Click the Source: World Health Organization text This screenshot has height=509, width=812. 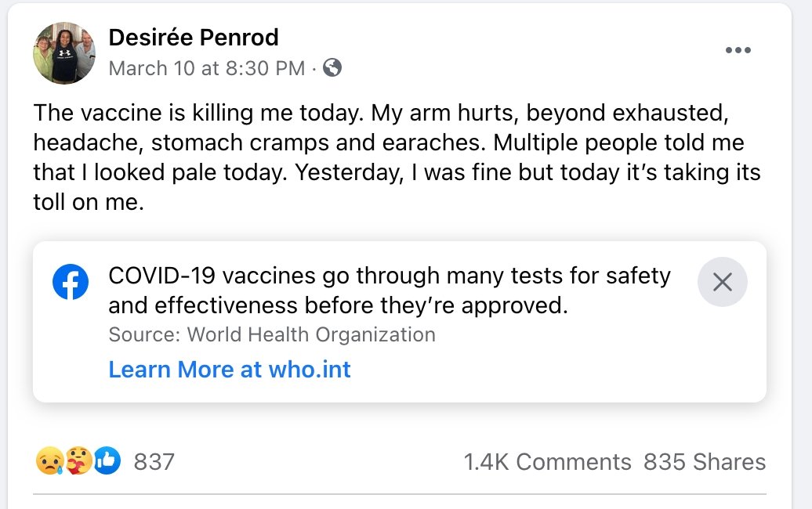pos(272,335)
